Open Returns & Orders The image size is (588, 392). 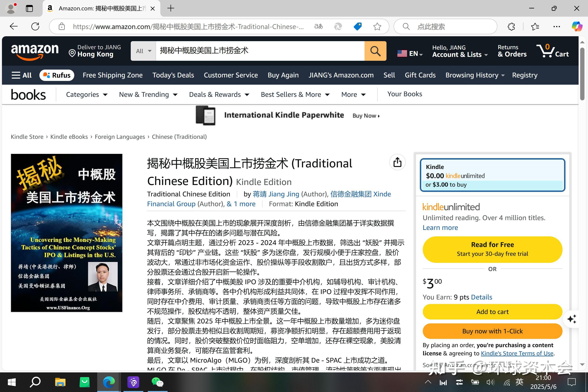512,51
